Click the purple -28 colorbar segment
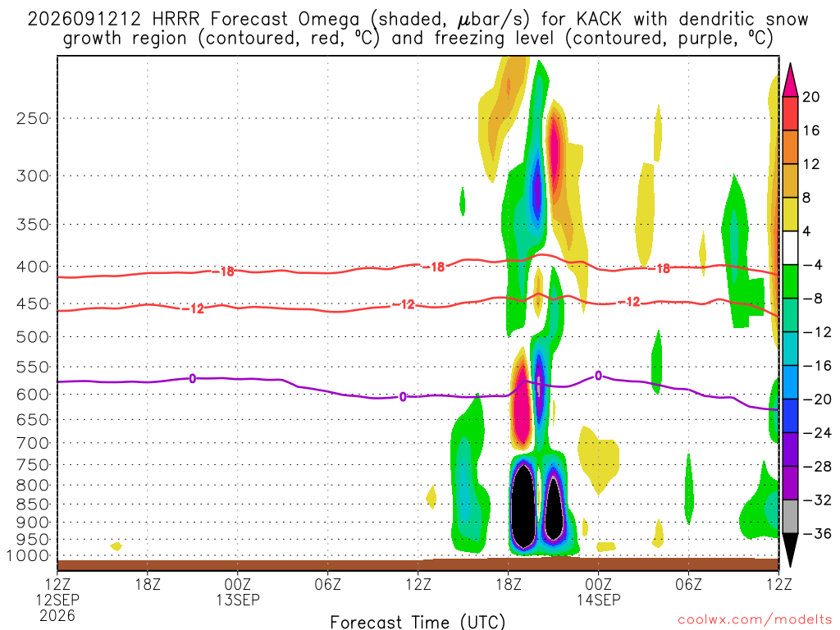Viewport: 840px width, 630px height. click(790, 450)
